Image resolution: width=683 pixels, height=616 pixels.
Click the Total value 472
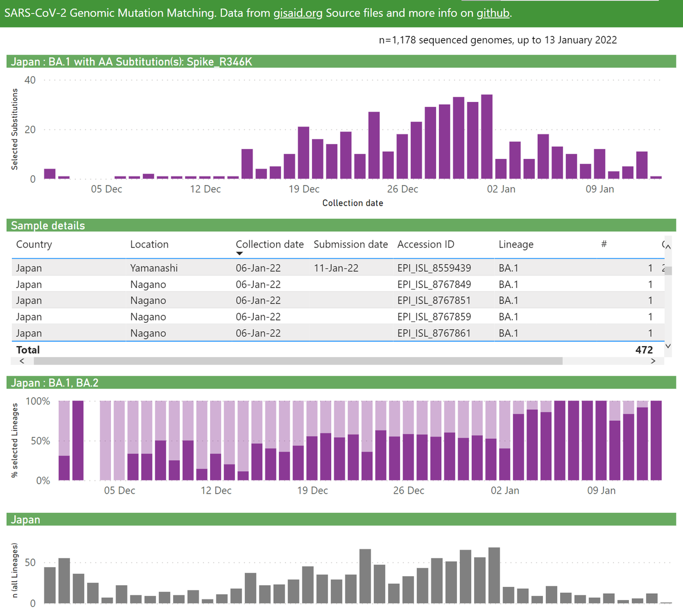[x=644, y=350]
